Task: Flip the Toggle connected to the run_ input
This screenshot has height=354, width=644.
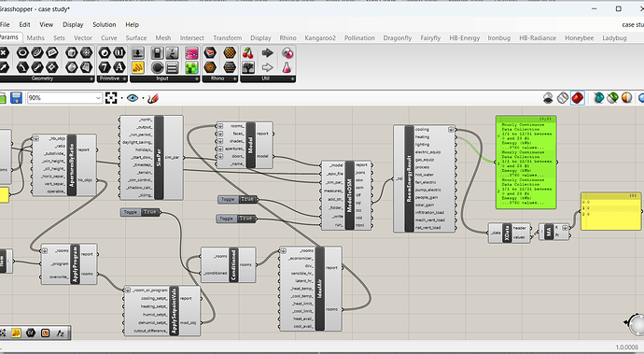Action: (x=236, y=219)
